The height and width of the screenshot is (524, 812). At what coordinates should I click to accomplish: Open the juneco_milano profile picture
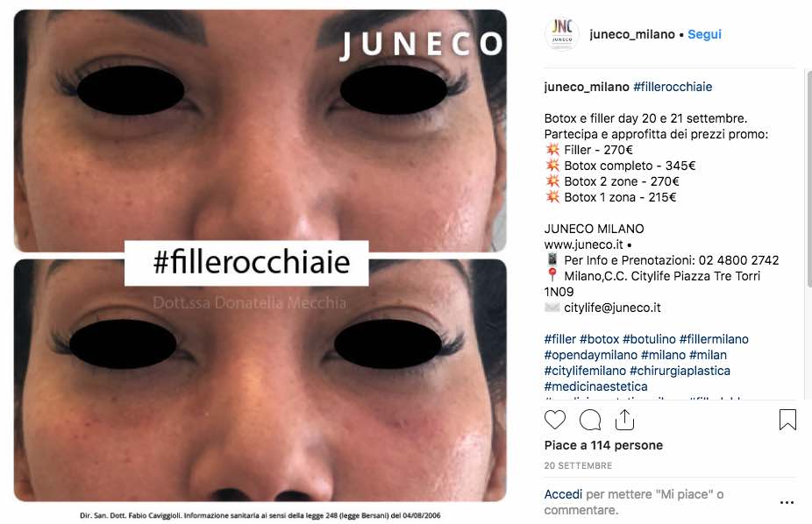point(562,33)
